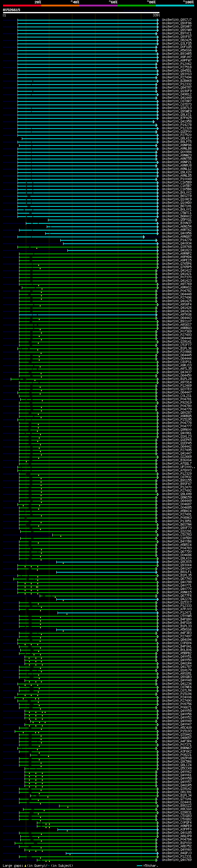The height and width of the screenshot is (868, 197).
Task: Click last hit label UniRef100_Q40769
Action: click(177, 860)
